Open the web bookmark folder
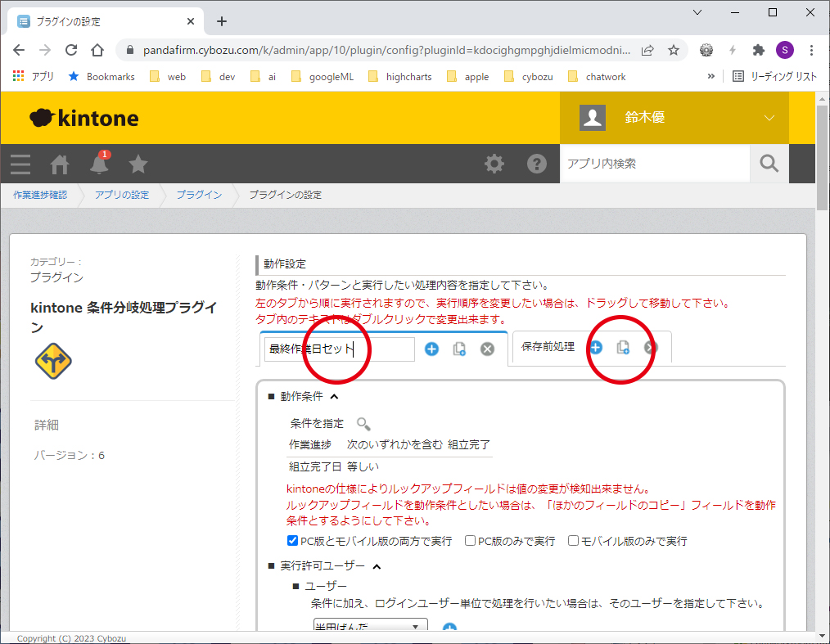830x644 pixels. [x=167, y=77]
